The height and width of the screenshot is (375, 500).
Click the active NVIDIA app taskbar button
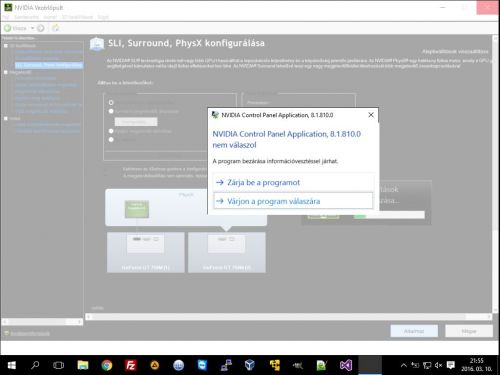pos(370,366)
